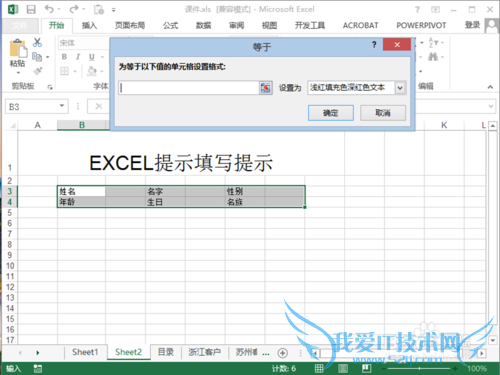Apply cell borders icon
500x375 pixels.
click(64, 71)
